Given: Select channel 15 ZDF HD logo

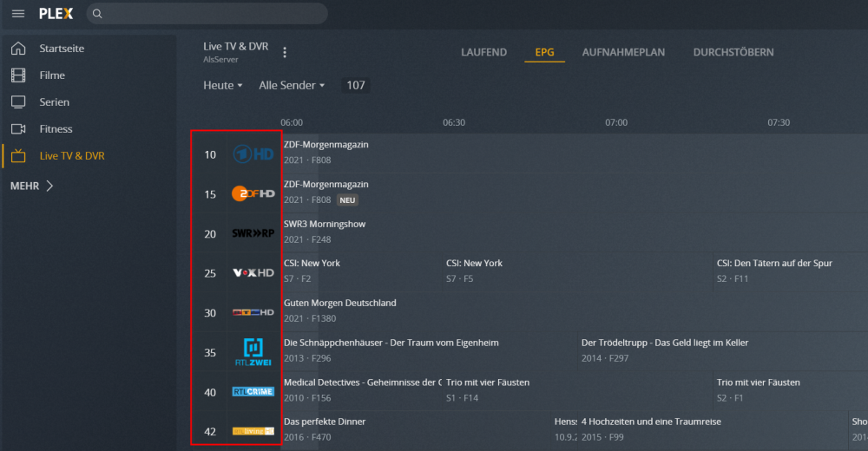Looking at the screenshot, I should pos(253,193).
